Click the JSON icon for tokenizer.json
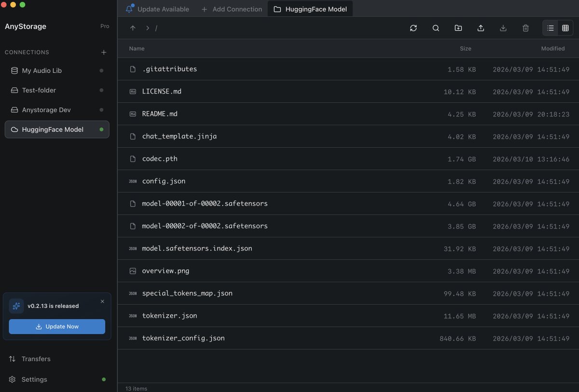This screenshot has width=579, height=392. pos(133,316)
